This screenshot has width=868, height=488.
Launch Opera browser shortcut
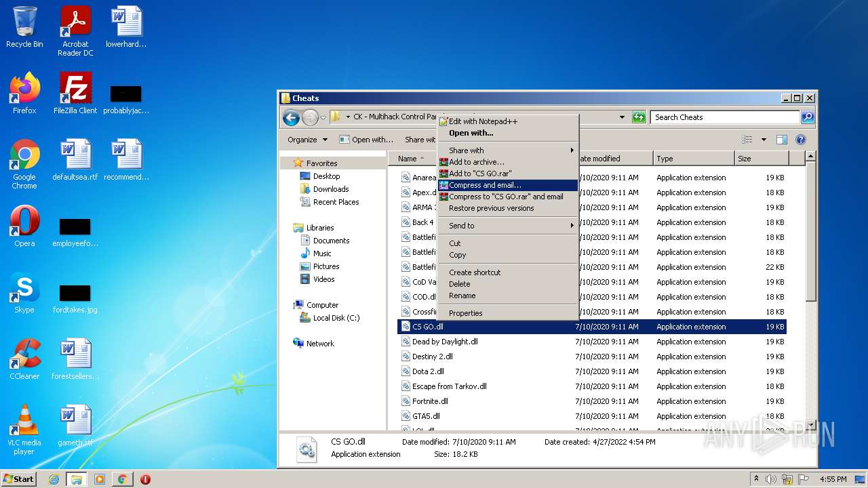tap(24, 226)
